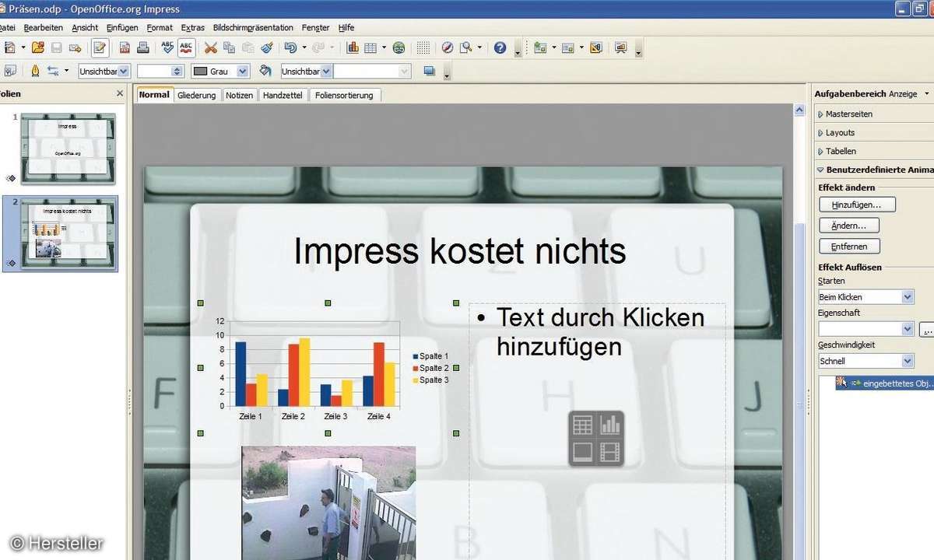Open the Einfügen menu
The height and width of the screenshot is (560, 934).
[x=122, y=28]
